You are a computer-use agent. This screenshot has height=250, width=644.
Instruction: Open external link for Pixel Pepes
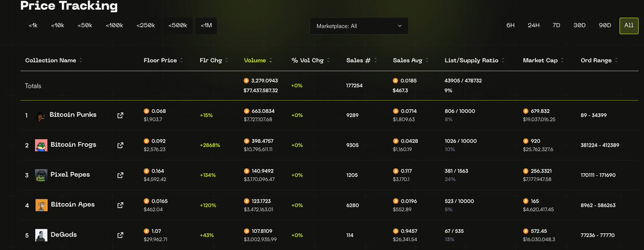[120, 175]
